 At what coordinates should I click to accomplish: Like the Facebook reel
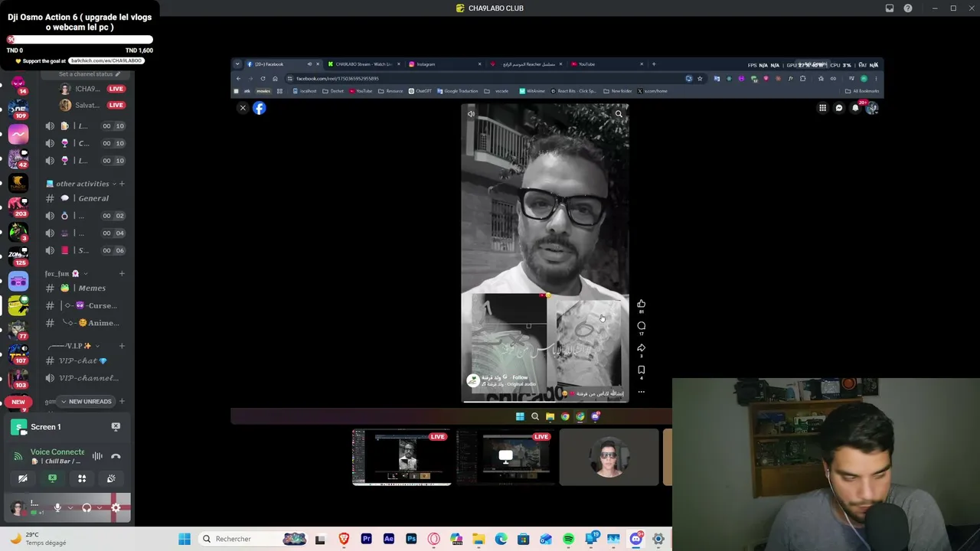tap(641, 304)
